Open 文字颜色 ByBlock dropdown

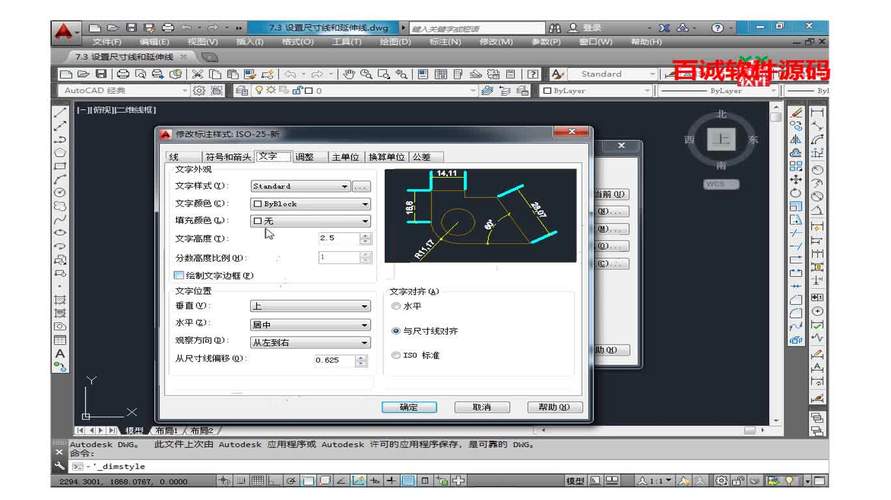point(310,203)
